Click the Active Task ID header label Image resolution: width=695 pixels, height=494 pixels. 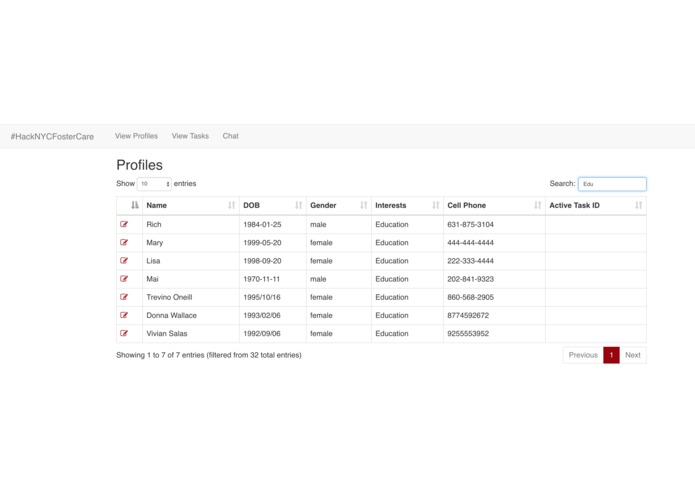[x=574, y=205]
